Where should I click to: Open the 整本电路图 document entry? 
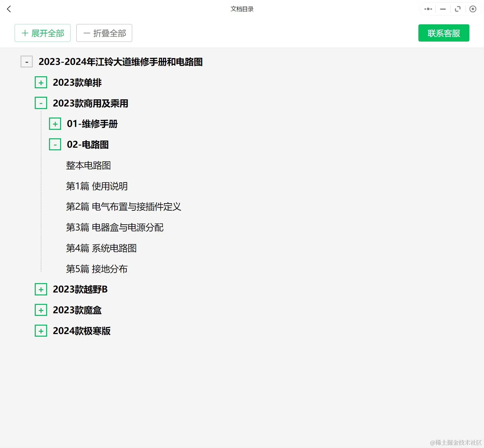pos(88,165)
